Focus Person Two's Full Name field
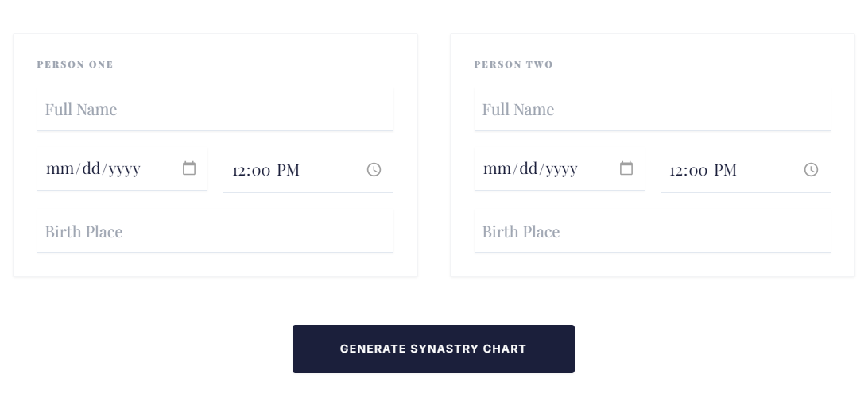 (652, 110)
